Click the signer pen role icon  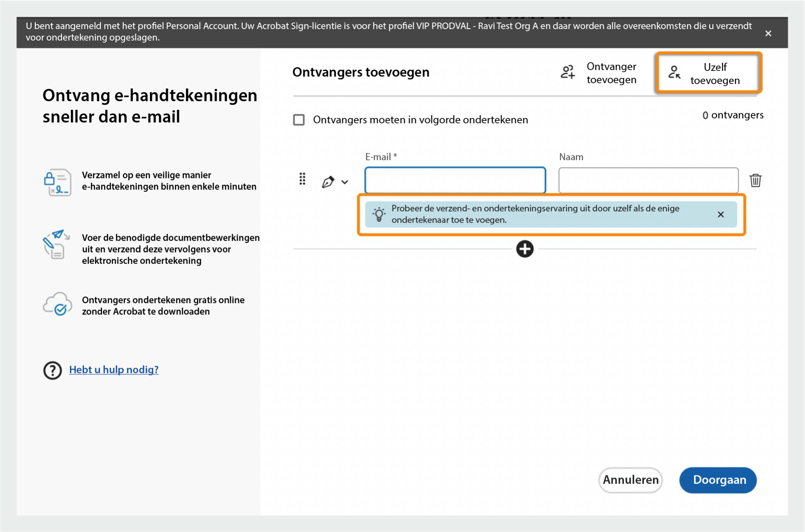coord(328,182)
